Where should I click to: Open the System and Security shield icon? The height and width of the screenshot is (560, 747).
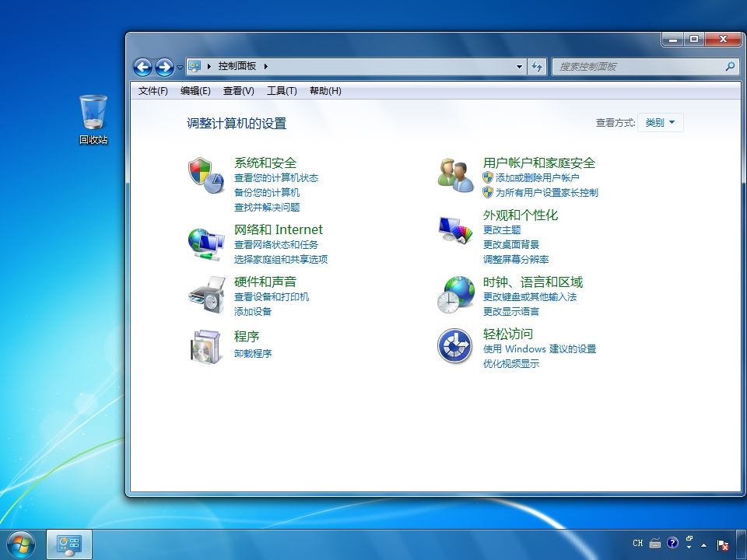pyautogui.click(x=206, y=175)
